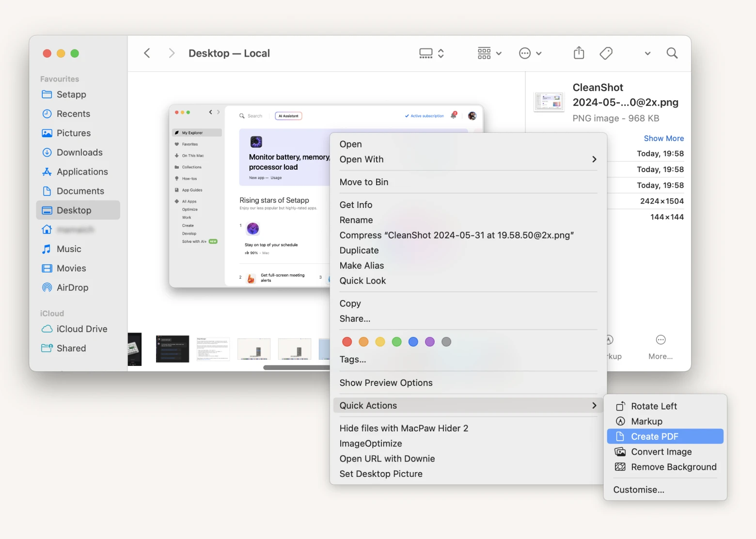Open Pictures in the sidebar
Image resolution: width=756 pixels, height=539 pixels.
pyautogui.click(x=78, y=133)
